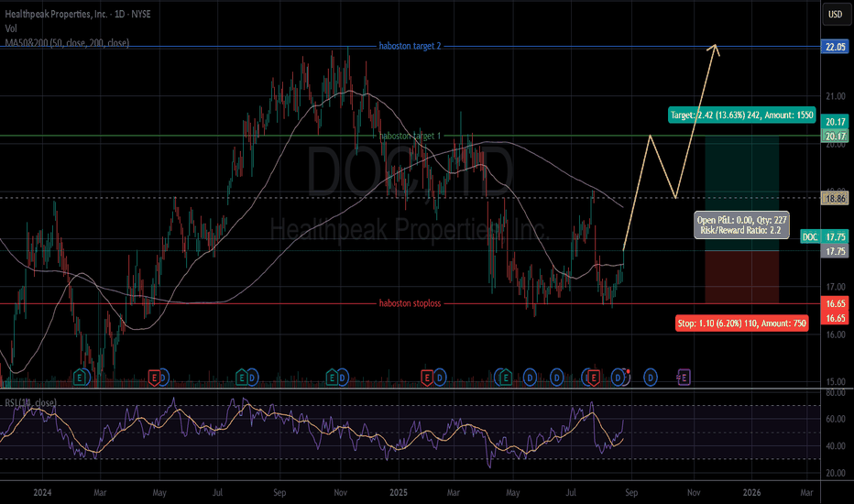Select the Vol indicator legend

[11, 28]
